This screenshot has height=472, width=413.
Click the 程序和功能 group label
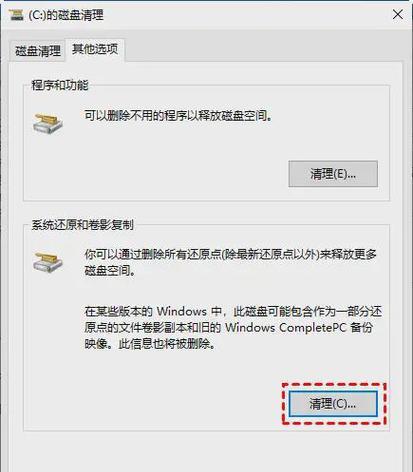tap(60, 85)
